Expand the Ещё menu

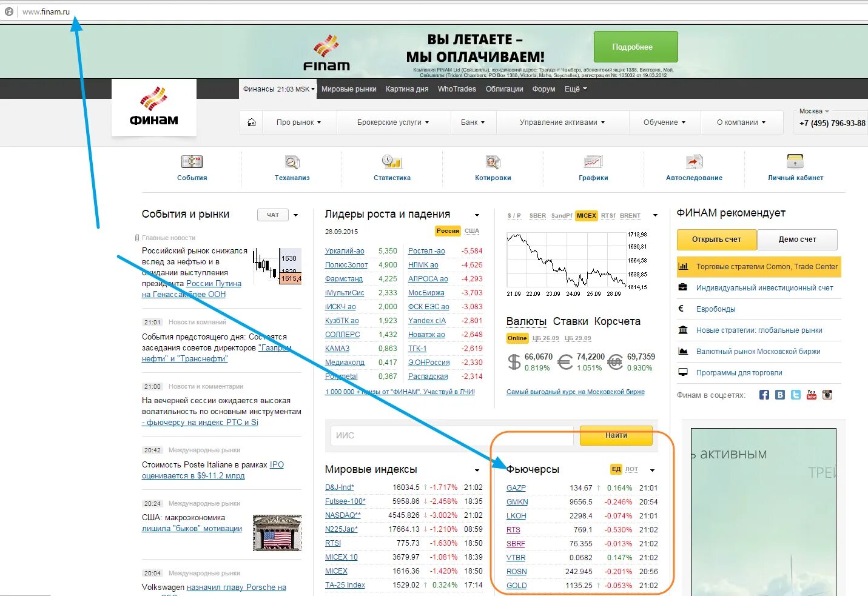[x=576, y=89]
